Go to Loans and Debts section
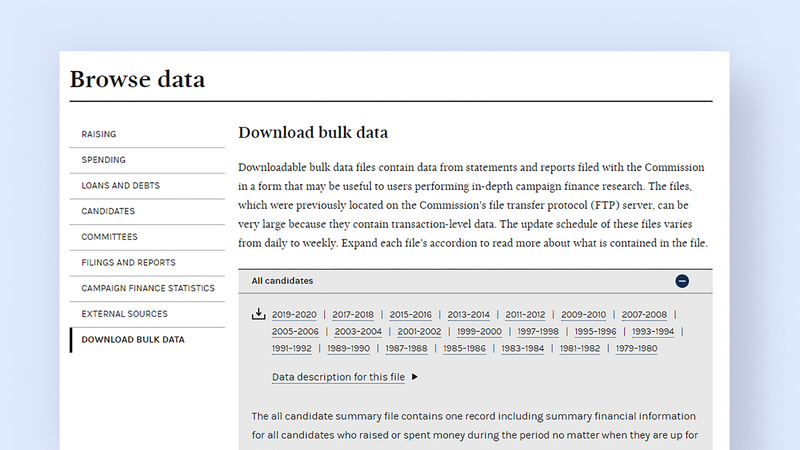This screenshot has height=450, width=800. [120, 186]
